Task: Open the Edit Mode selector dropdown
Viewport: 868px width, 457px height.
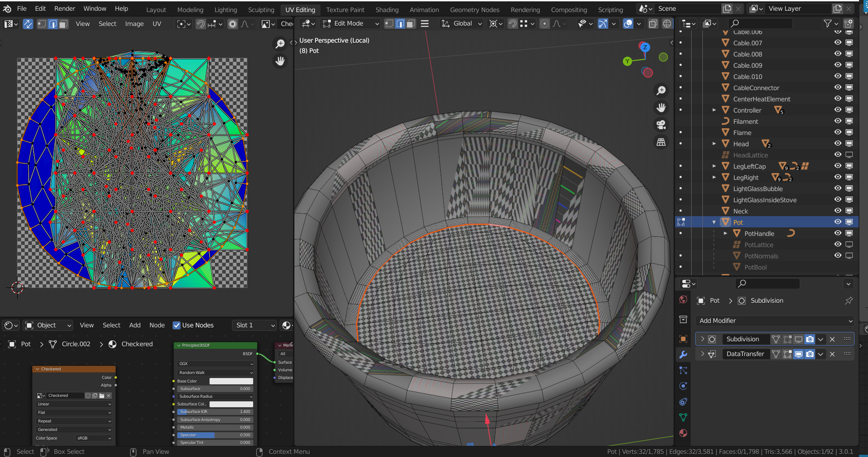Action: click(x=351, y=23)
